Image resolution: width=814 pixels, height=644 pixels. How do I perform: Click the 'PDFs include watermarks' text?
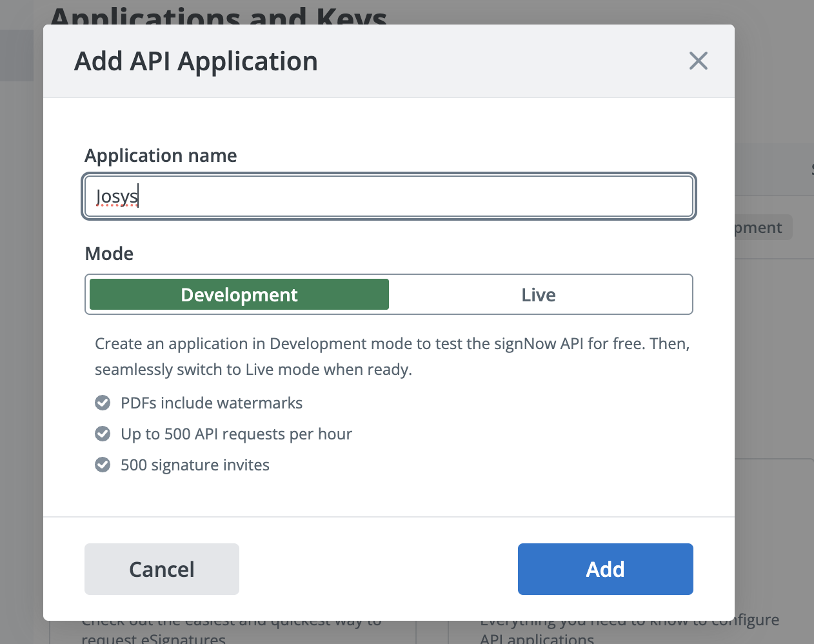tap(212, 403)
